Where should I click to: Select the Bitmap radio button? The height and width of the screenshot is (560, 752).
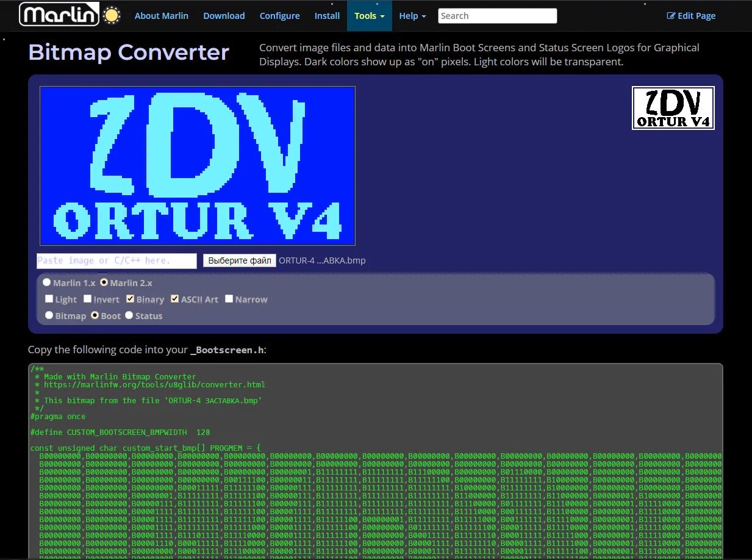pyautogui.click(x=49, y=315)
